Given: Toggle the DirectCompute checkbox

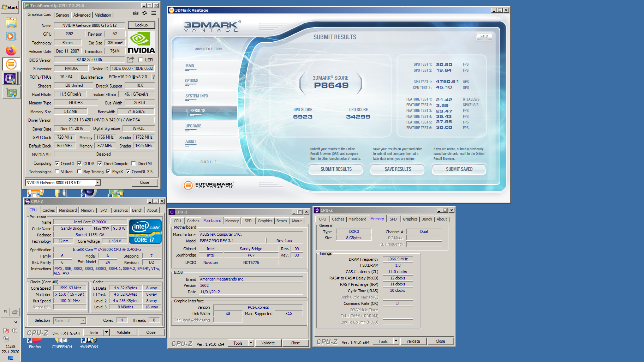Looking at the screenshot, I should [x=100, y=163].
